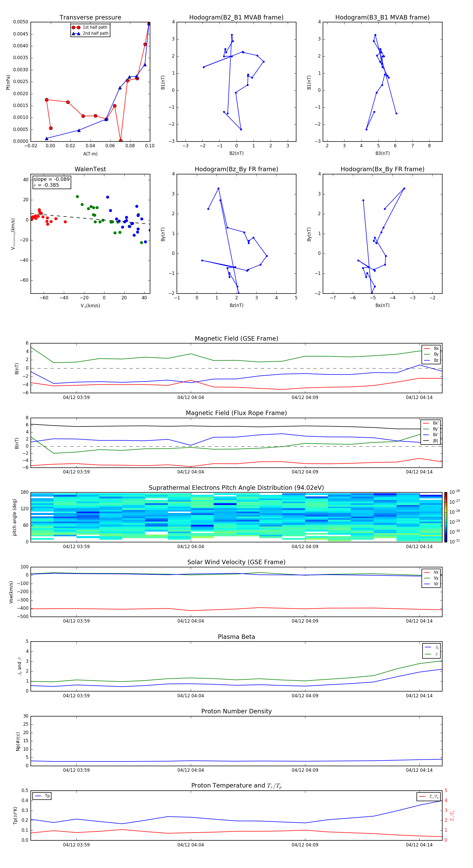Select "1st half path" legend entry
The height and width of the screenshot is (868, 473).
(90, 27)
